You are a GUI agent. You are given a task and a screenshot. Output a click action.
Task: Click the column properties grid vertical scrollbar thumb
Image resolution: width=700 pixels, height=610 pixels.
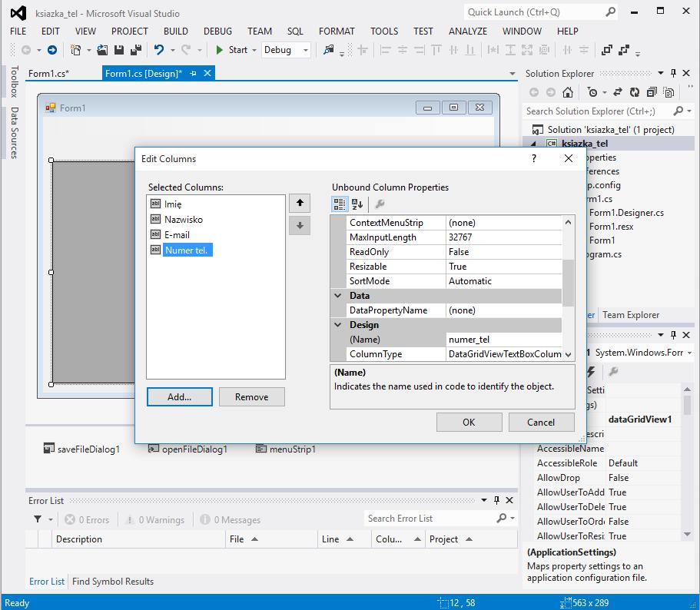[568, 283]
